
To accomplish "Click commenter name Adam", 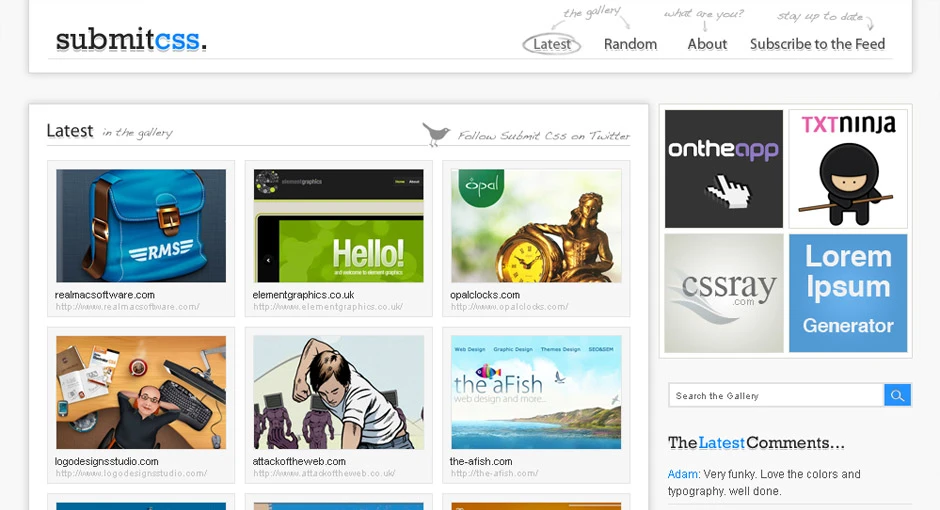I will click(683, 474).
